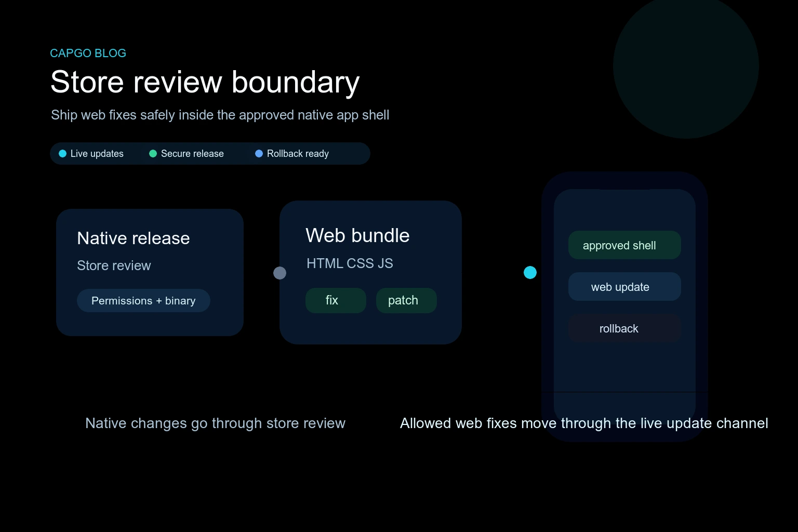This screenshot has height=532, width=798.
Task: Click the Web bundle card title
Action: [357, 235]
